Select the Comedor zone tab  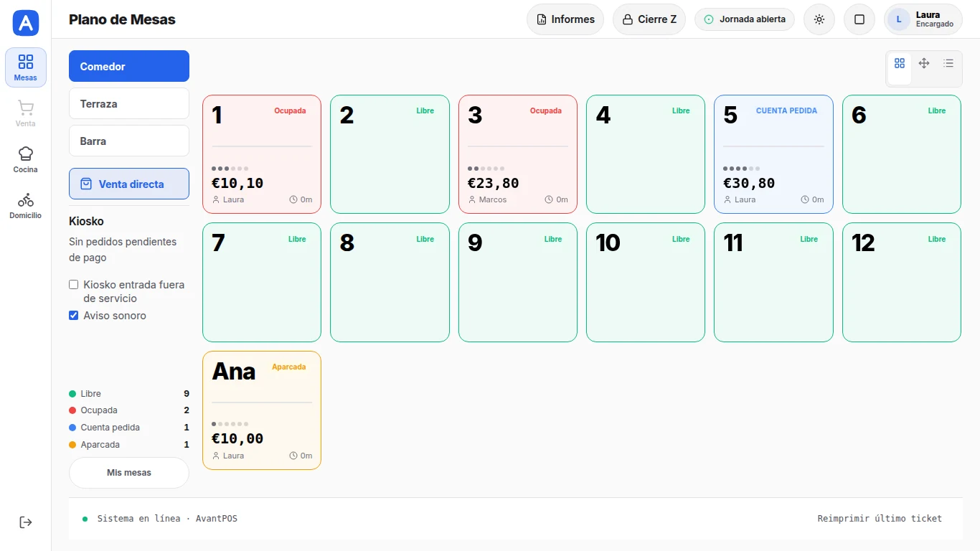point(129,66)
